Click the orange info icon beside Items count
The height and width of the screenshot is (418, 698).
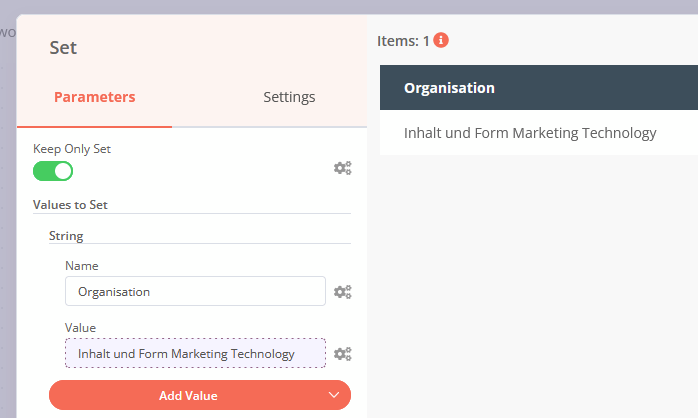coord(441,41)
